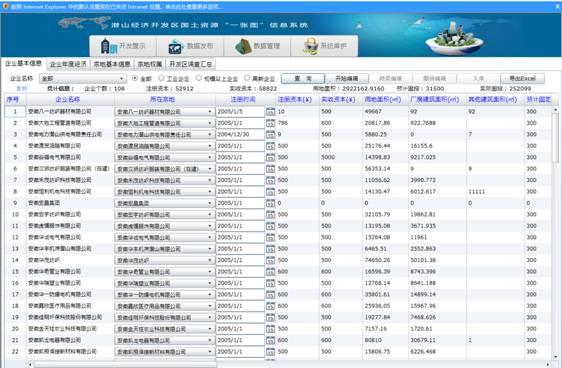Open calendar picker in row 18

pyautogui.click(x=270, y=306)
